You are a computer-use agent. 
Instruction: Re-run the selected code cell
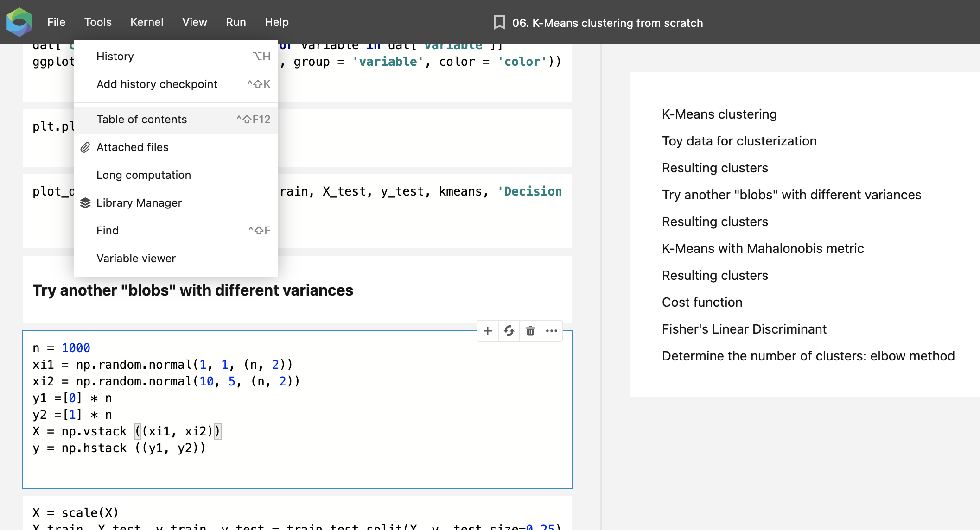509,331
